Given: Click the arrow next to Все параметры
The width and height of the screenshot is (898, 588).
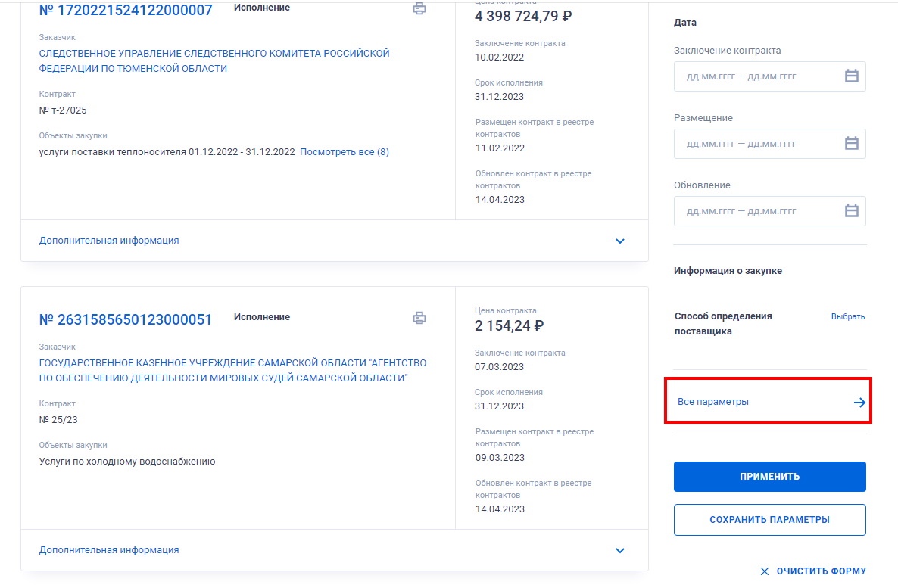Looking at the screenshot, I should click(859, 403).
